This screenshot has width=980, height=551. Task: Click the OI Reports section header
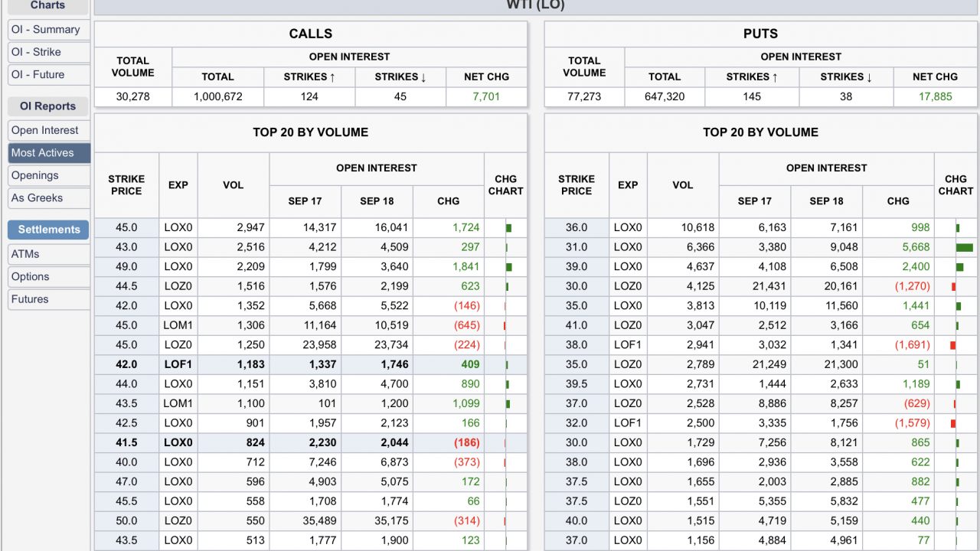point(48,106)
